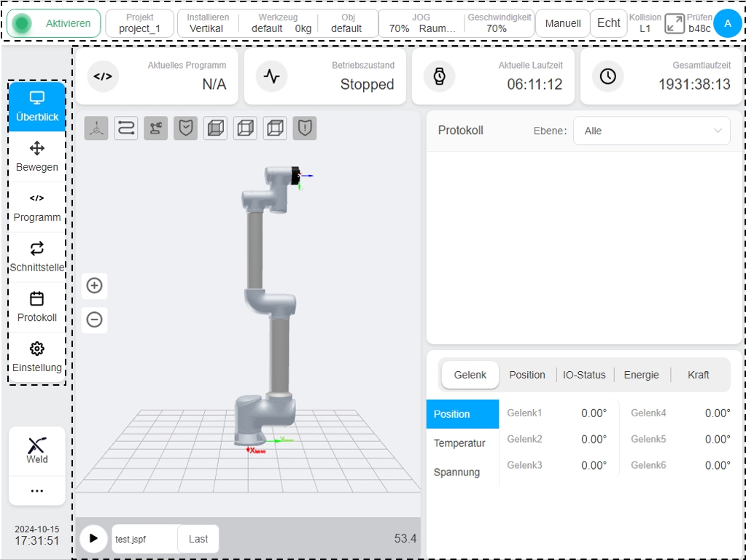Select the solid cube view icon
This screenshot has width=746, height=560.
click(216, 128)
